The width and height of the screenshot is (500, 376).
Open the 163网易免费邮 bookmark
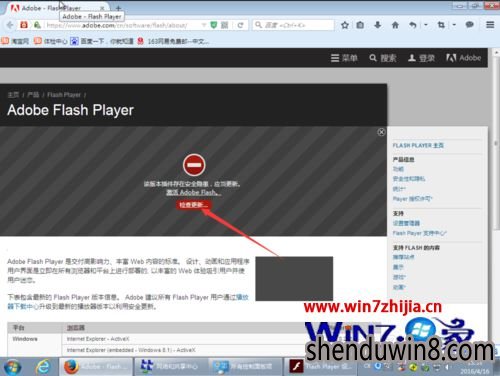[x=173, y=41]
